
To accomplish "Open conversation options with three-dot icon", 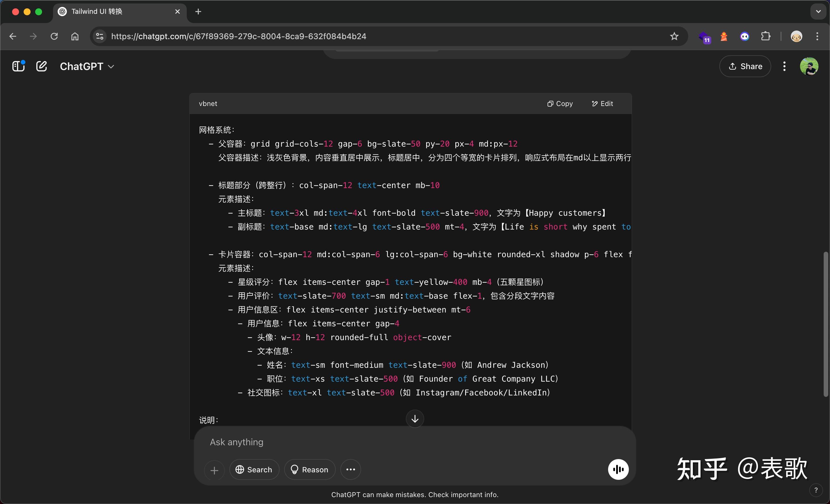I will (x=784, y=66).
